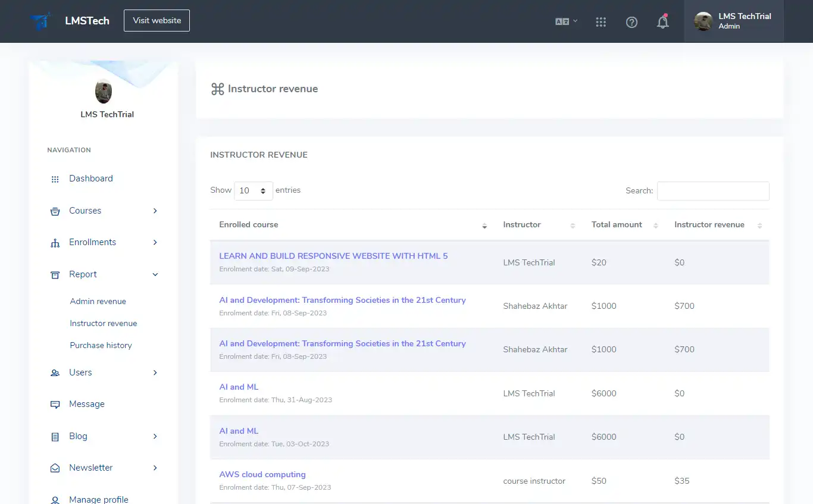Screen dimensions: 813x504
Task: Select the Newsletter icon
Action: click(x=55, y=468)
